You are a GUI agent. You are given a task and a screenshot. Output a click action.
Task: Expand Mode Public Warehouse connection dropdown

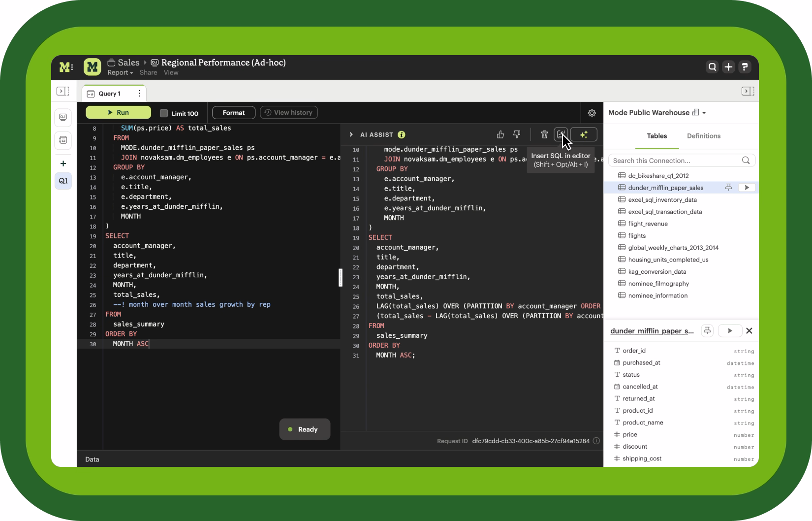[x=704, y=113]
